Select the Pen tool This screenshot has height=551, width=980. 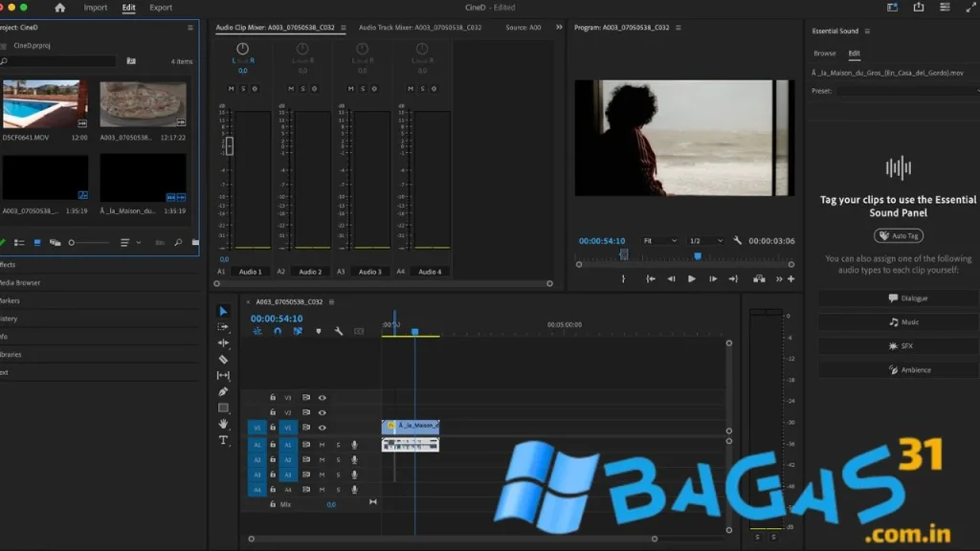(x=223, y=391)
